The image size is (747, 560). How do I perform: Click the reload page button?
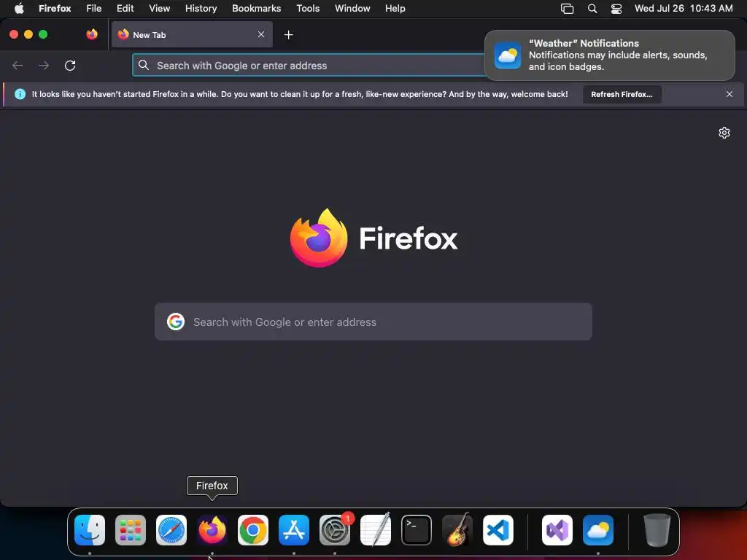pos(70,65)
